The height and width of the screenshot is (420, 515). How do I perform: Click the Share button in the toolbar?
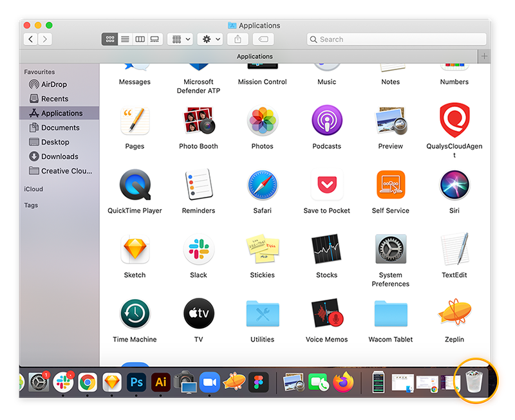[238, 39]
